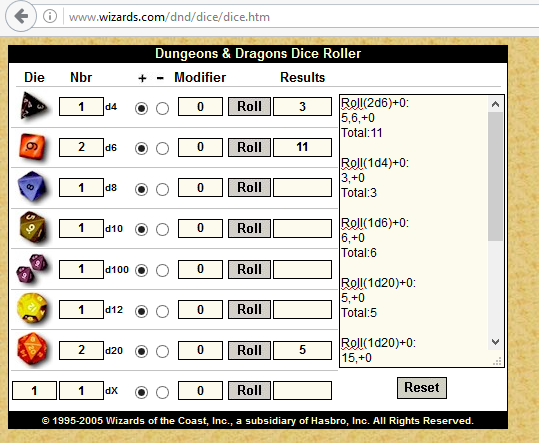This screenshot has height=443, width=539.
Task: Select the minus radio for dX row
Action: point(162,392)
